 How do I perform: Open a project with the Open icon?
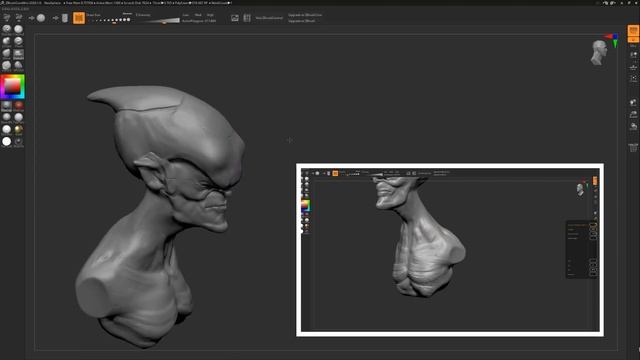pos(7,18)
